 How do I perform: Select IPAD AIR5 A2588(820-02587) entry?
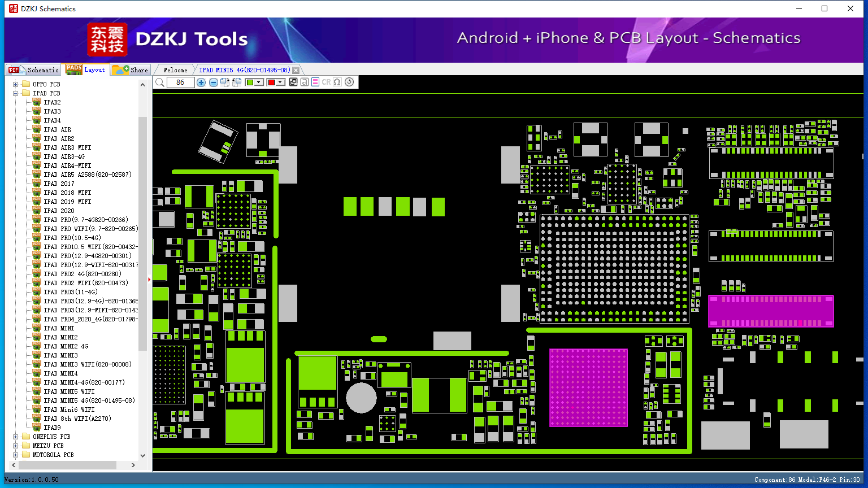88,175
